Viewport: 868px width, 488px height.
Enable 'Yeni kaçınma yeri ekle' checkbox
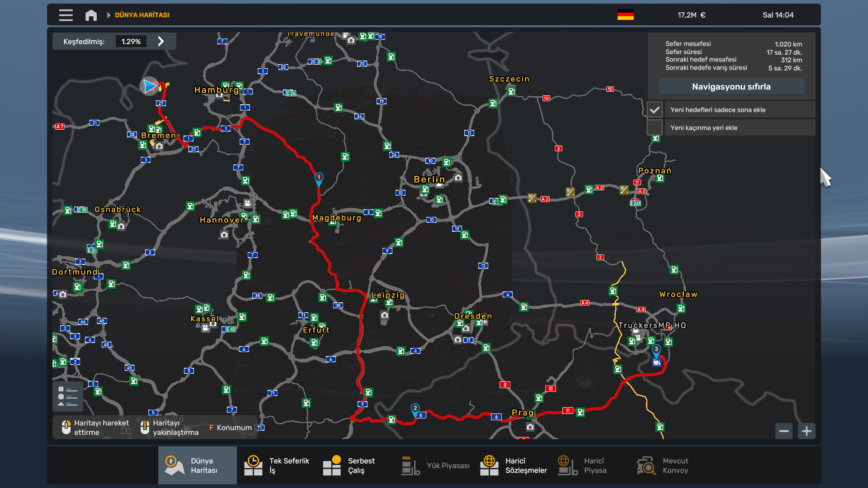[655, 128]
